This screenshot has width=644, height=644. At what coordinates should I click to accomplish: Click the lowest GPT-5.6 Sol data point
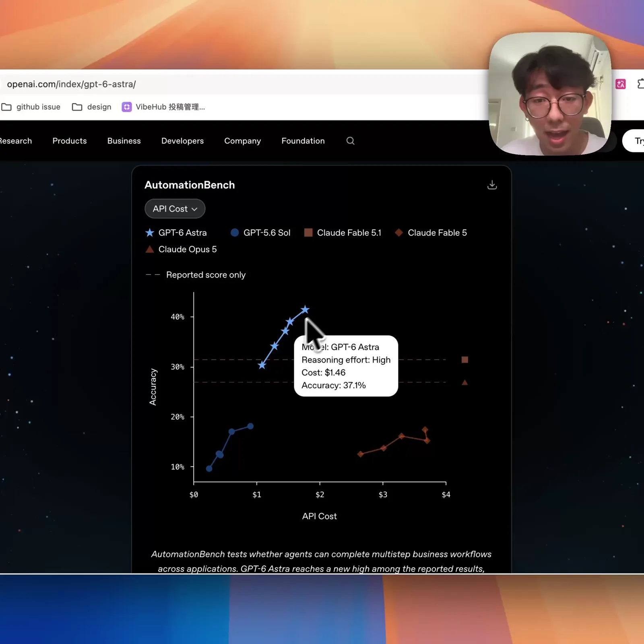tap(209, 469)
